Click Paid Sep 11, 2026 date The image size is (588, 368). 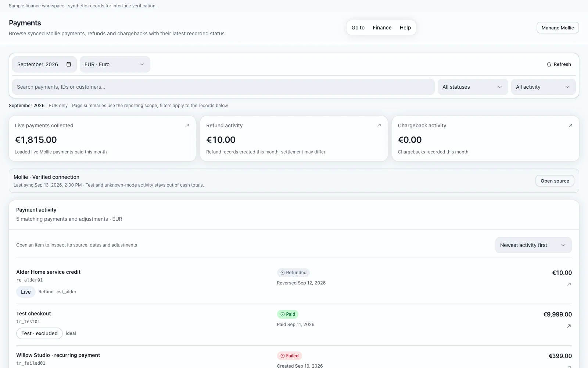pos(295,325)
